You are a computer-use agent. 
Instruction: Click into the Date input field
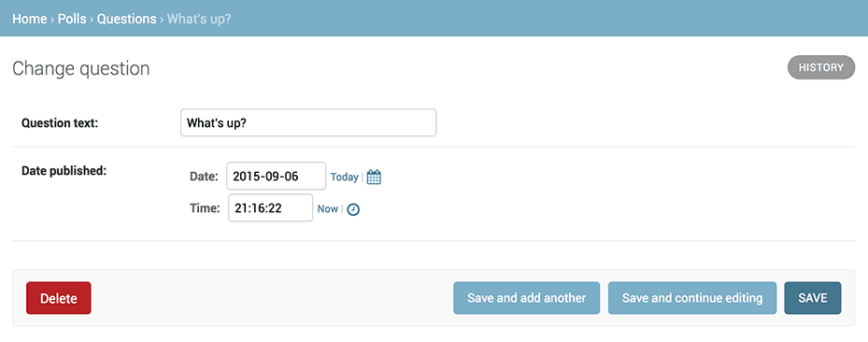(x=277, y=176)
